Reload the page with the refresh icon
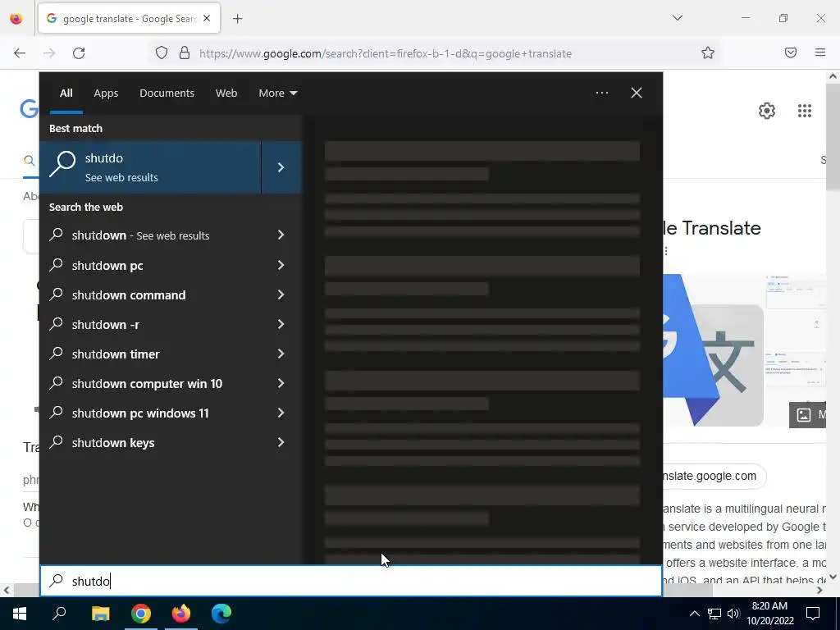Viewport: 840px width, 630px height. point(79,53)
